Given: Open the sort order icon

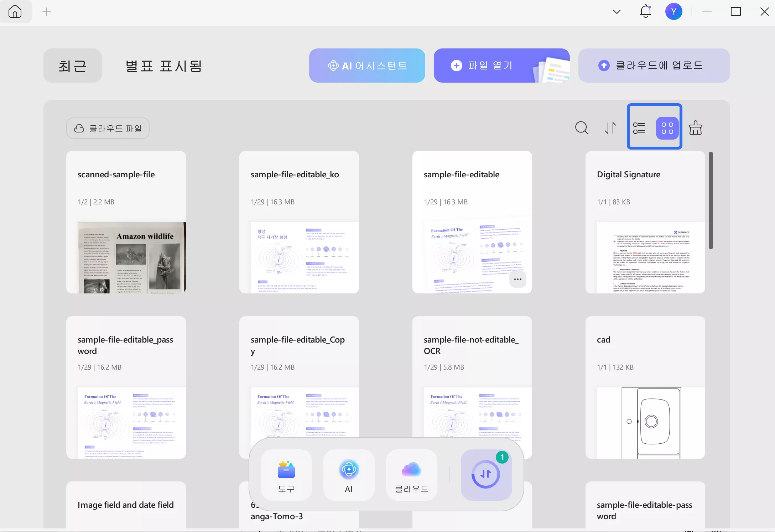Looking at the screenshot, I should point(610,128).
